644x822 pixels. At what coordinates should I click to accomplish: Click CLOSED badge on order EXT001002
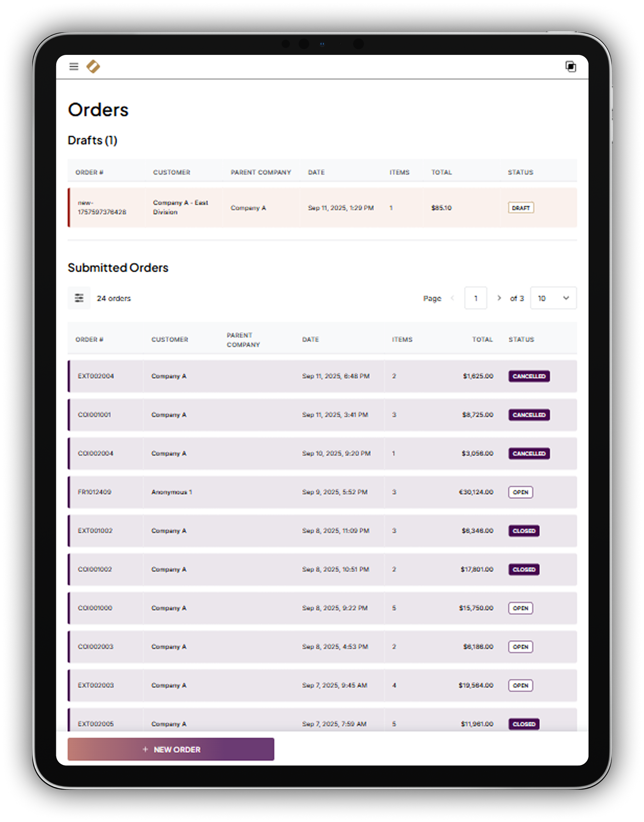[524, 531]
